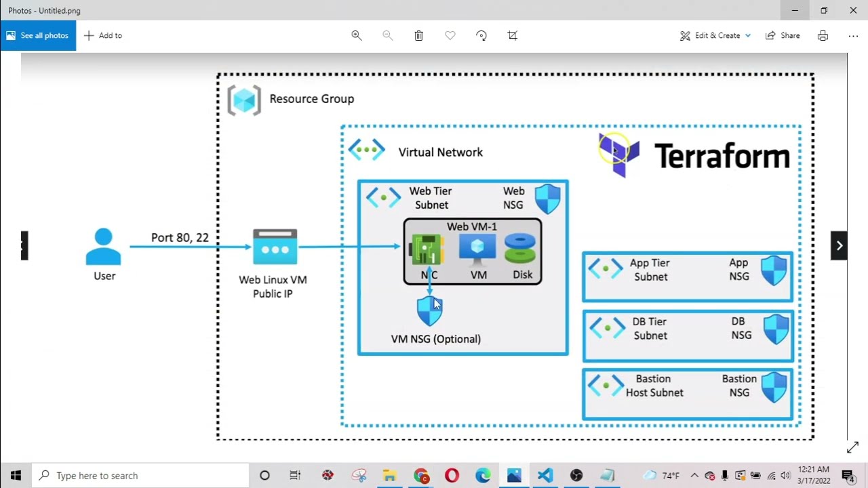
Task: Add photo to favorites with heart icon
Action: click(x=450, y=35)
